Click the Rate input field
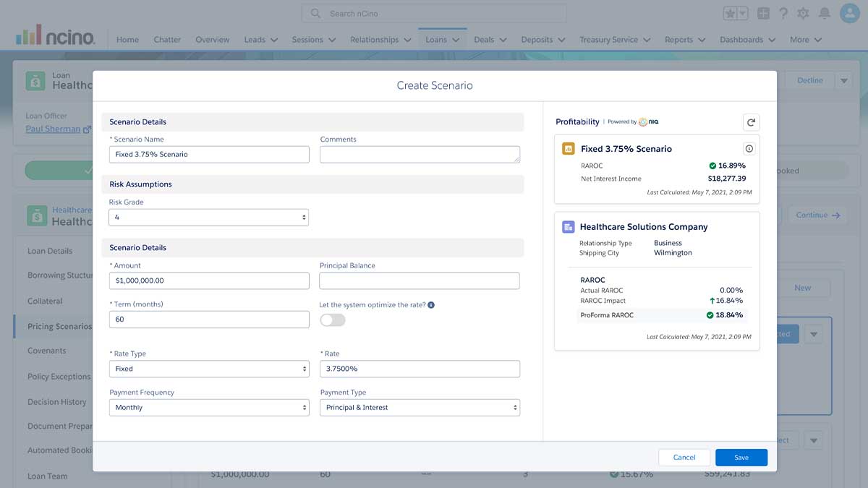The height and width of the screenshot is (488, 868). coord(420,369)
